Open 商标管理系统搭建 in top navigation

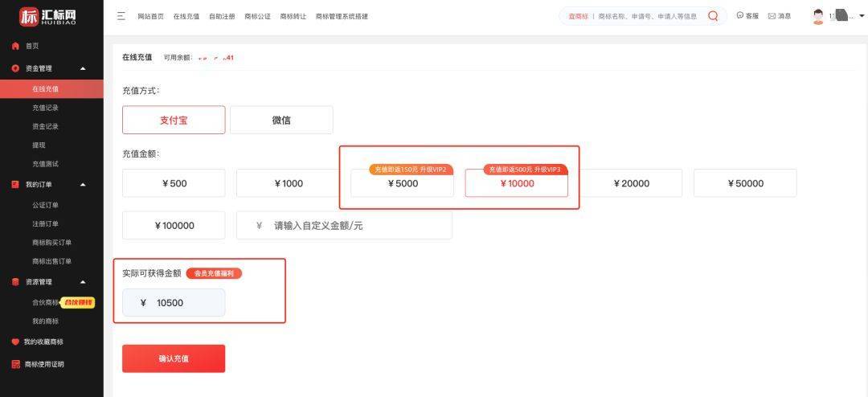342,17
